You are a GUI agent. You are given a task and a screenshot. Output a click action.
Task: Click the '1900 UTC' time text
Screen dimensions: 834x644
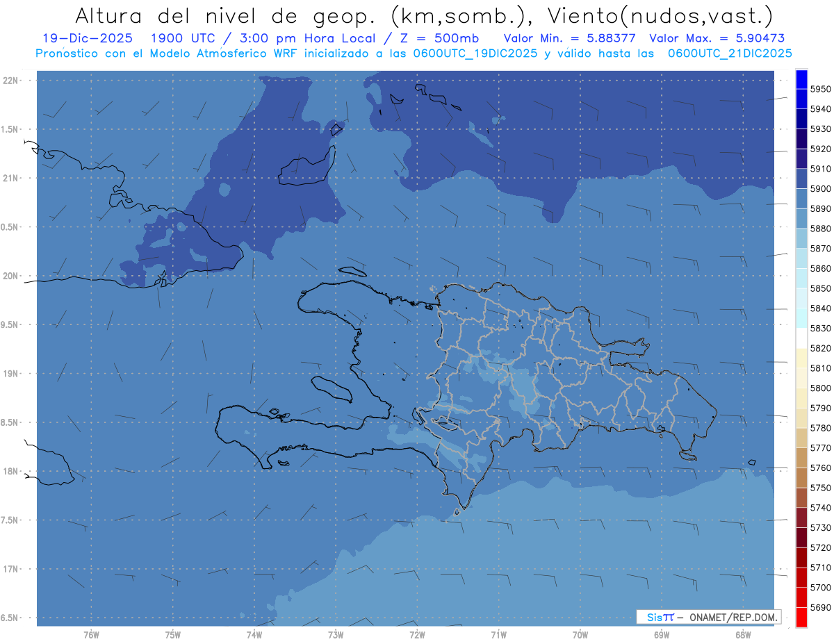(x=188, y=38)
